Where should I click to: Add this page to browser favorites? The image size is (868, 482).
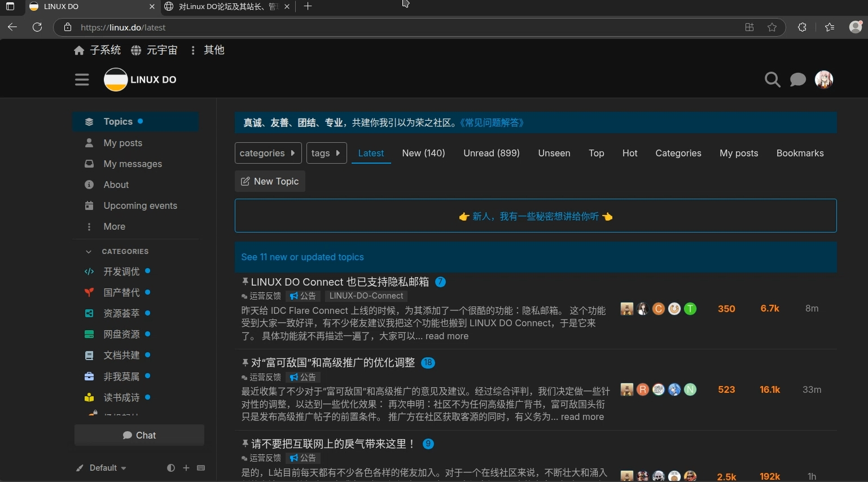pyautogui.click(x=772, y=27)
